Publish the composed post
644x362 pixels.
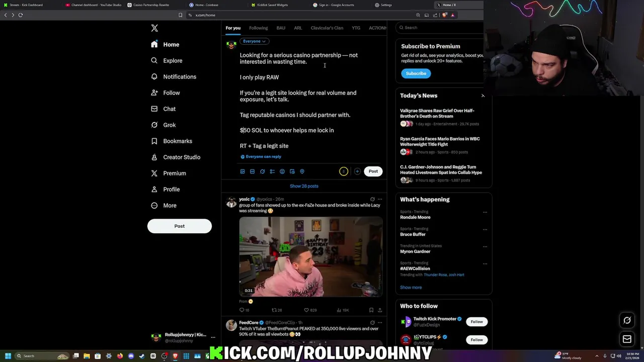(x=373, y=171)
